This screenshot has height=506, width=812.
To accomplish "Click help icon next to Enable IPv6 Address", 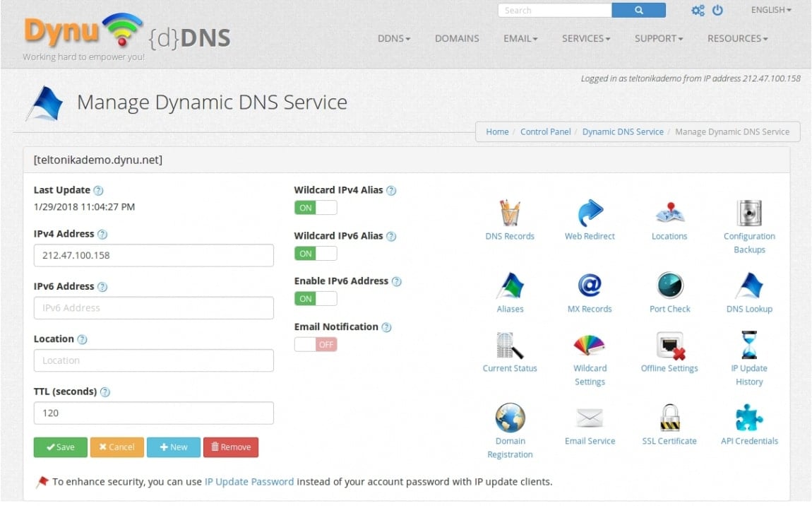I will click(x=397, y=281).
